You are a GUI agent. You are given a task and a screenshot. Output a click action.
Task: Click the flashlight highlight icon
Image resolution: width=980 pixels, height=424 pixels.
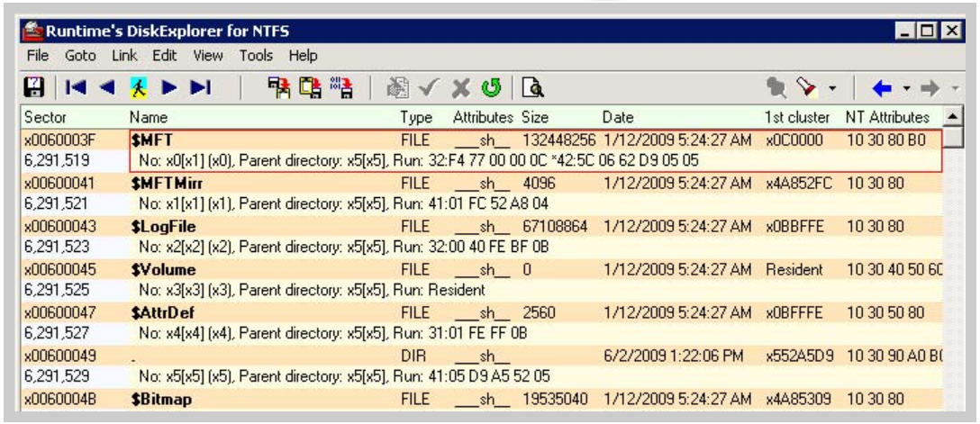[807, 89]
